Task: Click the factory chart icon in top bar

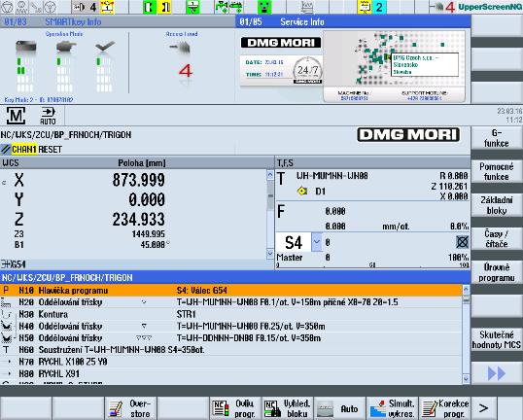Action: coord(307,7)
